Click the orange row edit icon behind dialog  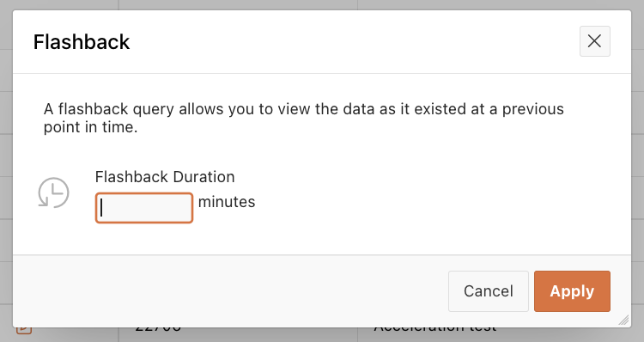coord(24,331)
